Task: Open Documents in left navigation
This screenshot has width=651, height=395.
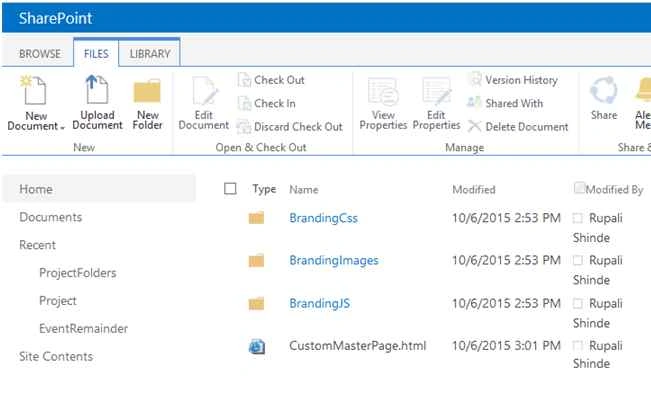Action: pyautogui.click(x=51, y=217)
